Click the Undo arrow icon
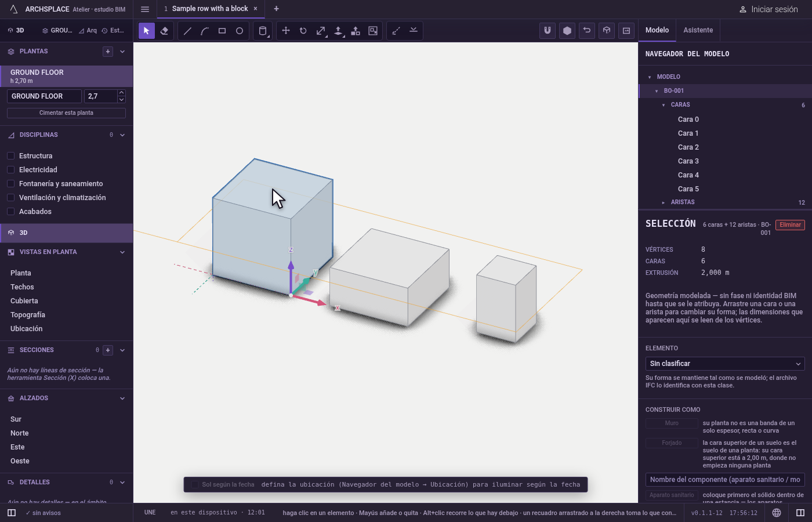The height and width of the screenshot is (522, 812). [587, 31]
